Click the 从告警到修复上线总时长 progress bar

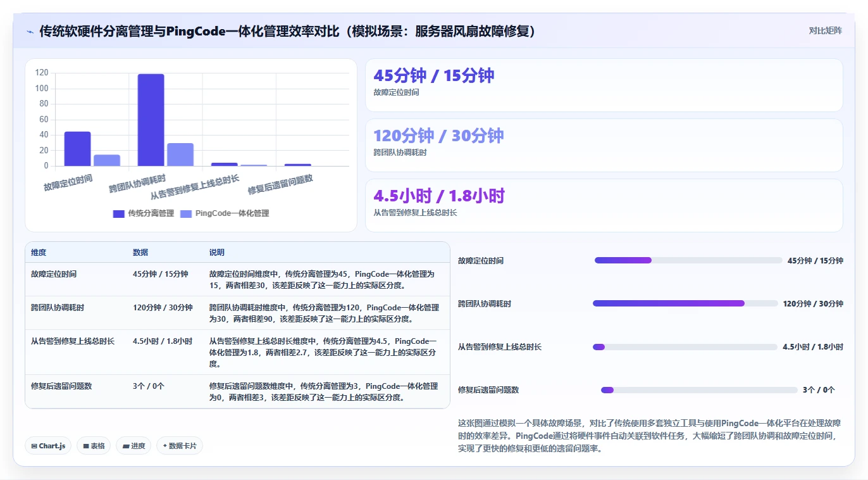[685, 346]
